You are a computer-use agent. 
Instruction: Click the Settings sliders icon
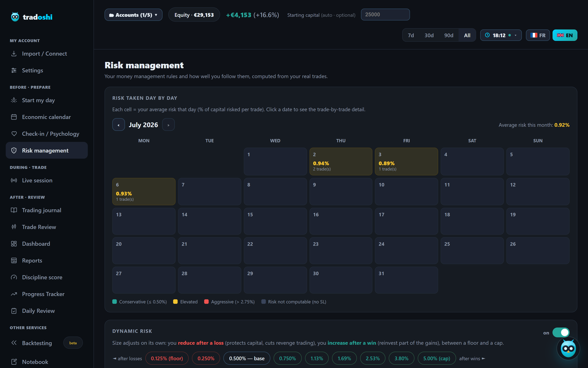(x=14, y=70)
